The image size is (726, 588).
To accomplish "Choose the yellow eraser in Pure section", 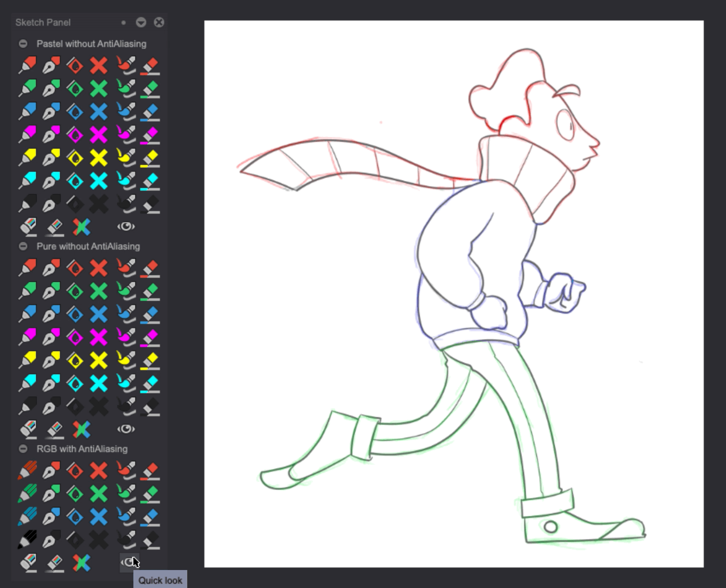I will pos(151,361).
